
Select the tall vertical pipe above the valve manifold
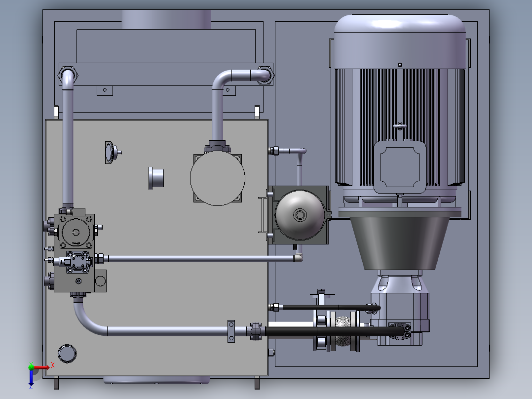[68, 138]
